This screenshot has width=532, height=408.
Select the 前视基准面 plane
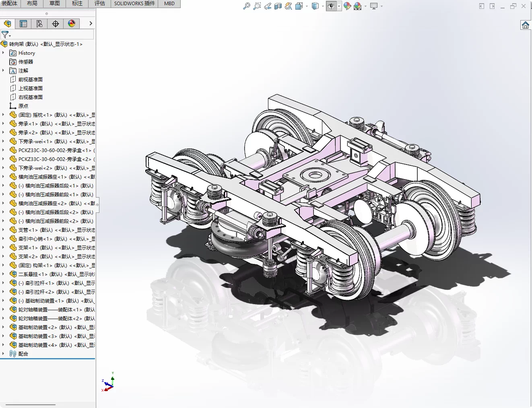(26, 79)
